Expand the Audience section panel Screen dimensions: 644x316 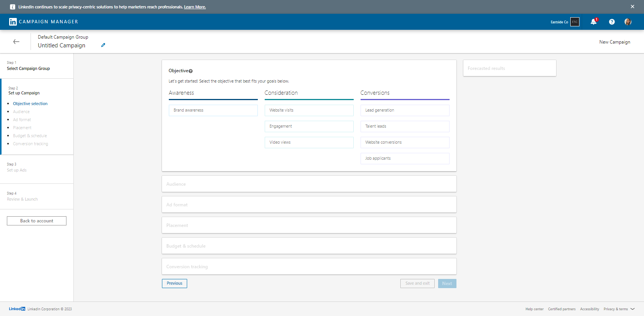tap(309, 184)
